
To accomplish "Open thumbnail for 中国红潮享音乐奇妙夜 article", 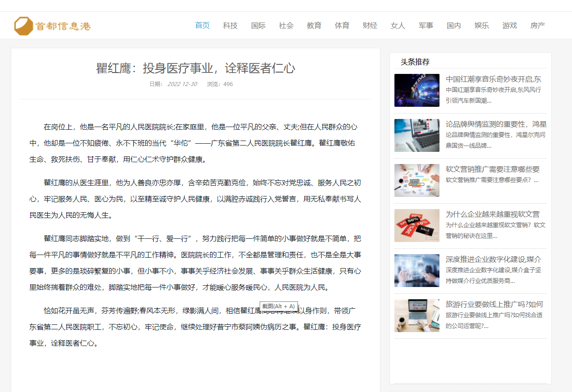I will tap(417, 90).
